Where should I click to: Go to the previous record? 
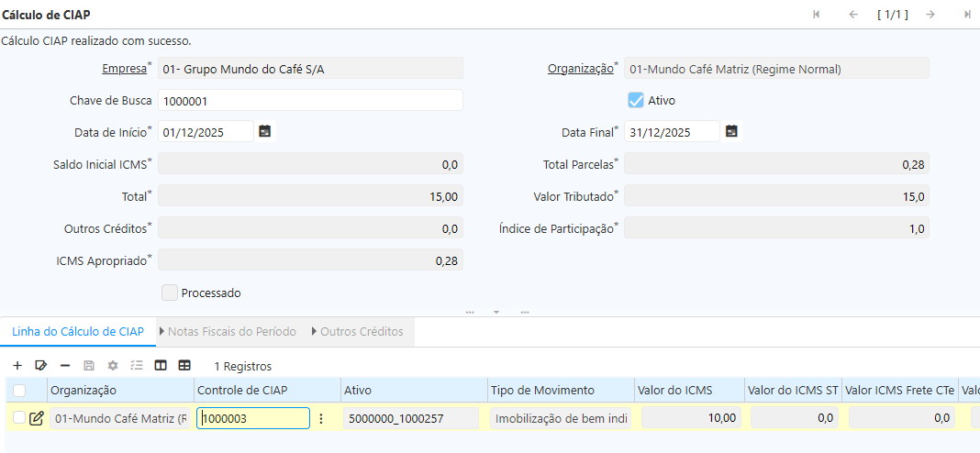(x=853, y=15)
